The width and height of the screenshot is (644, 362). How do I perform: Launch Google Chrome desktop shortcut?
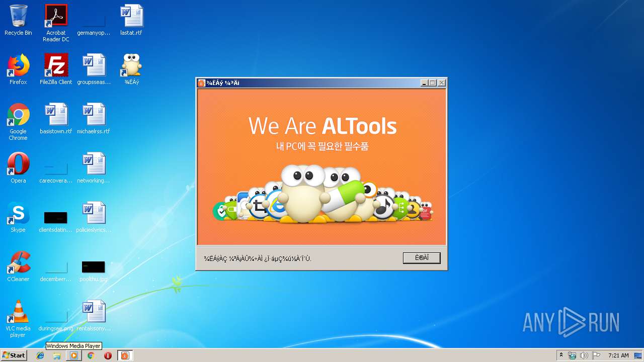click(x=18, y=122)
